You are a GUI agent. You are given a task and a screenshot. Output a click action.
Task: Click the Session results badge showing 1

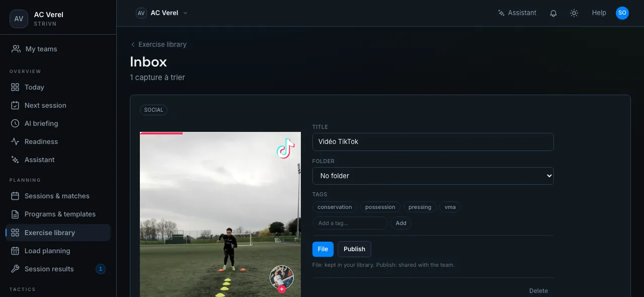pyautogui.click(x=101, y=269)
